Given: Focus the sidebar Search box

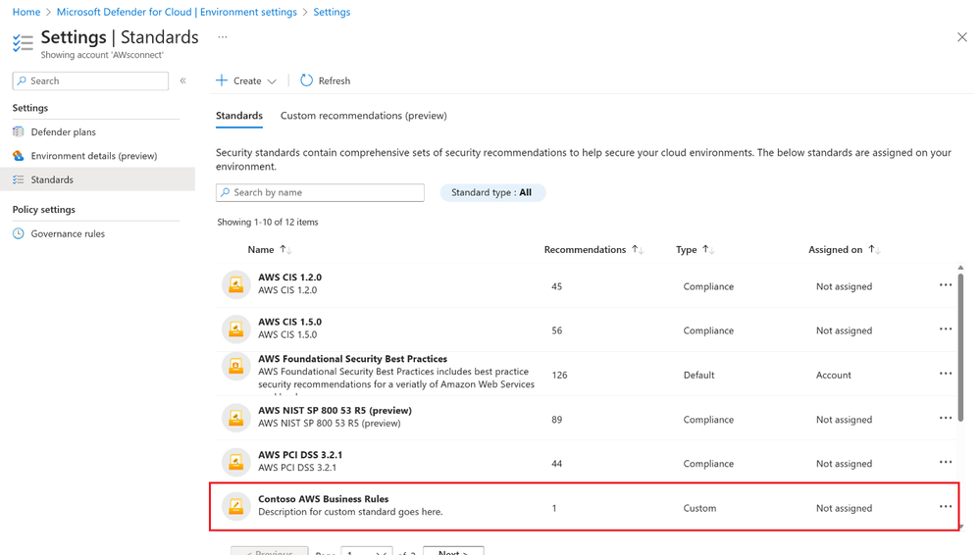Looking at the screenshot, I should point(90,80).
